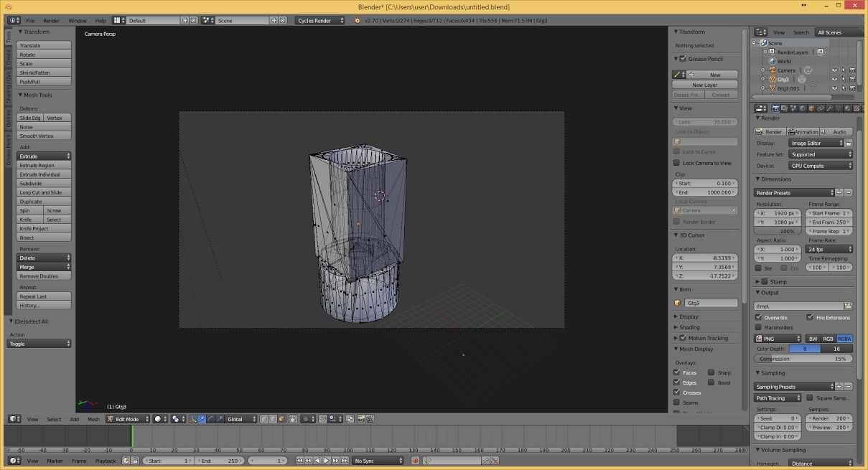Open the Mesh menu in viewport header
The image size is (868, 470).
pos(93,419)
